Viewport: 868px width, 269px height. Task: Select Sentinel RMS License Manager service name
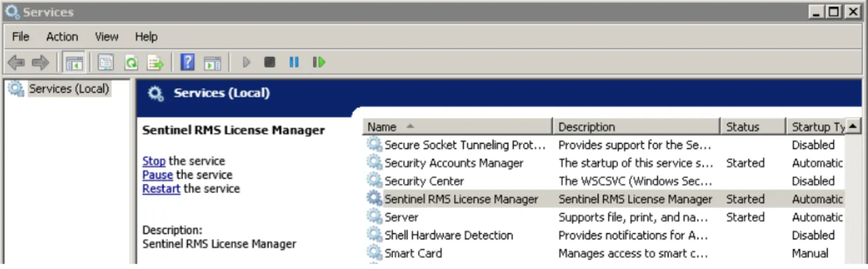click(461, 199)
